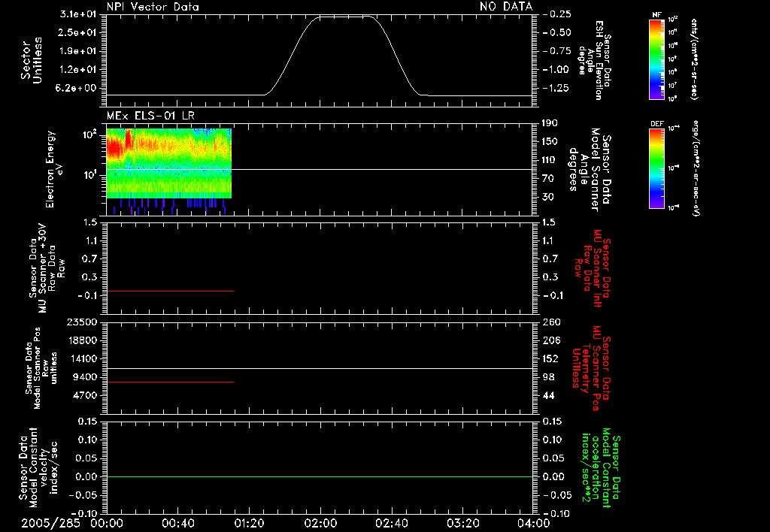The image size is (770, 532).
Task: Click the '04:00' time axis label
Action: 533,523
